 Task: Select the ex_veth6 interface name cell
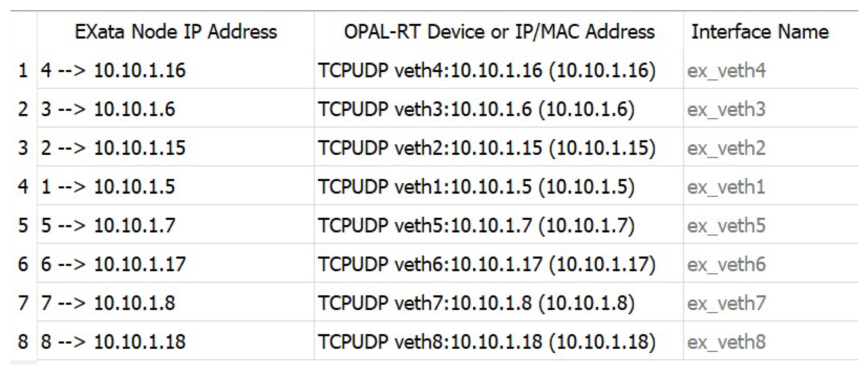[726, 264]
